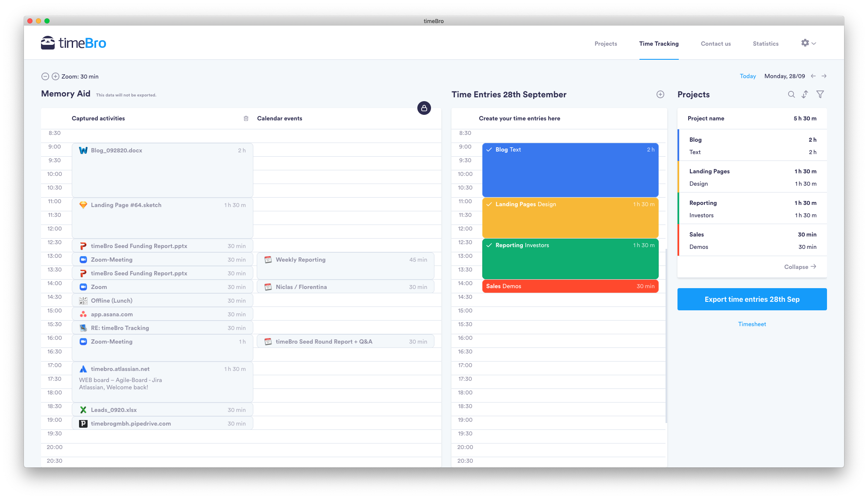The width and height of the screenshot is (868, 499).
Task: Click the lock icon on Memory Aid panel
Action: pyautogui.click(x=424, y=108)
